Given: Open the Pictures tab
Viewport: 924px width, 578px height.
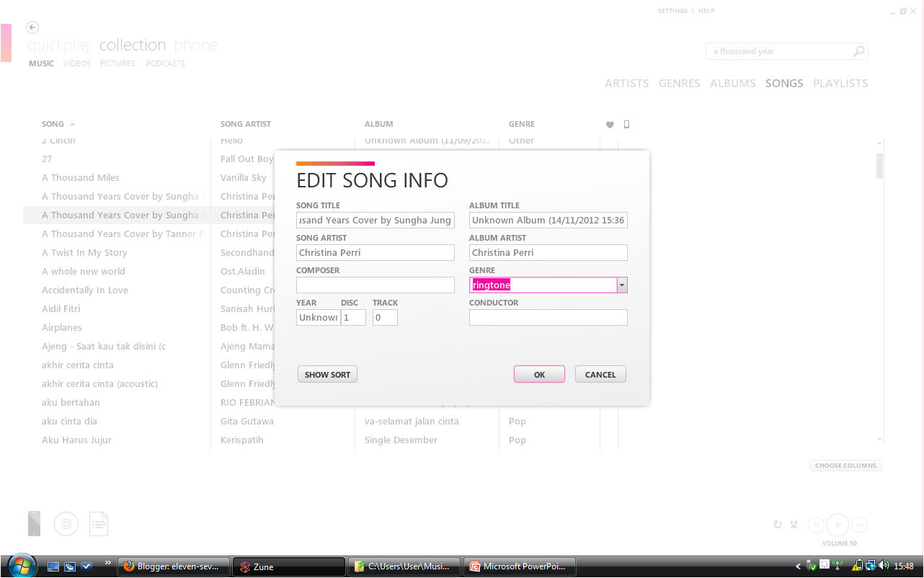Looking at the screenshot, I should coord(117,63).
